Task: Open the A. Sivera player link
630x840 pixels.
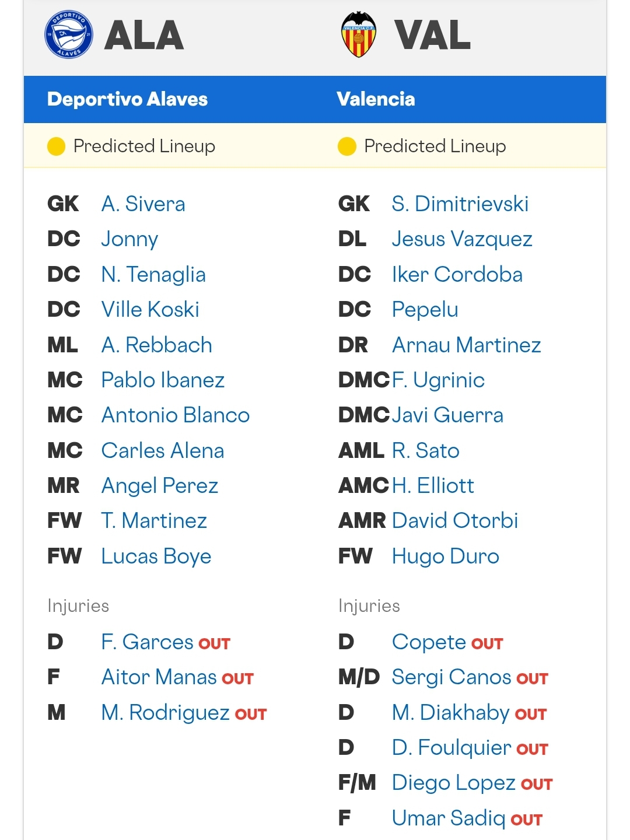Action: tap(143, 204)
